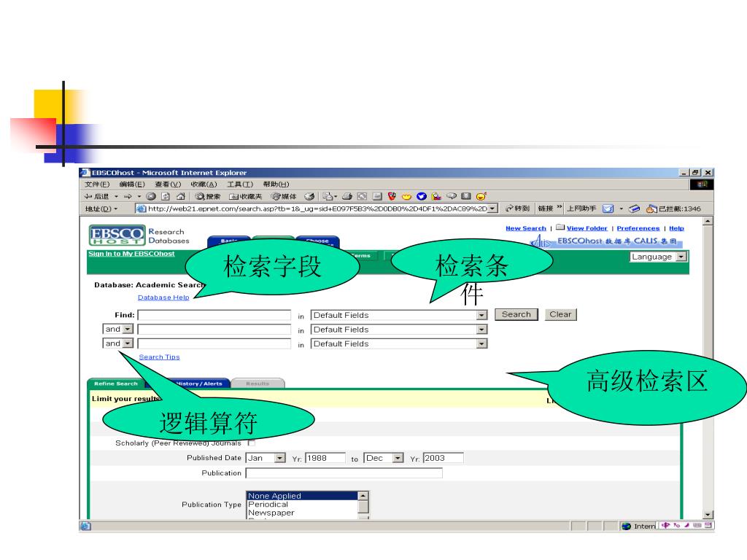Click the start year field showing 1988
Image resolution: width=747 pixels, height=560 pixels.
point(325,458)
